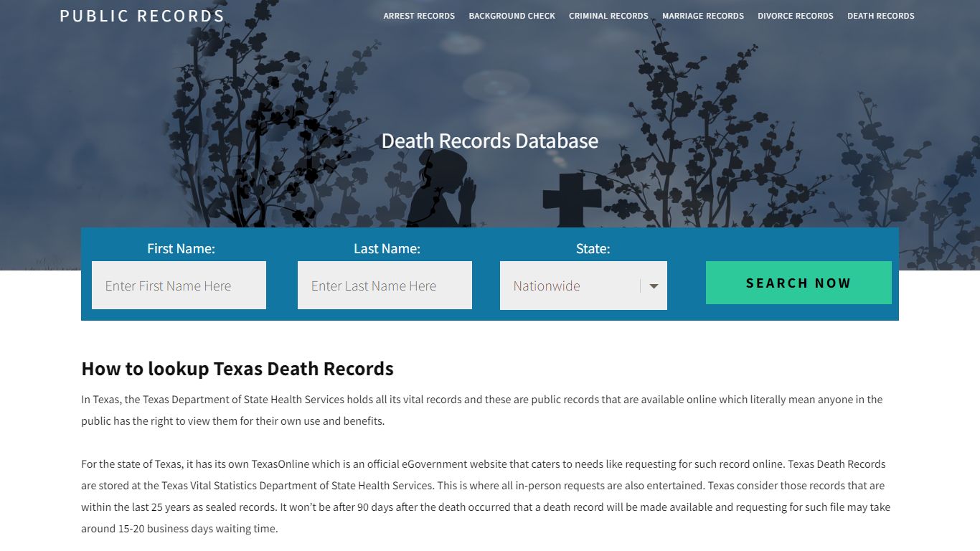Open Criminal Records in the navigation
The height and width of the screenshot is (551, 980).
coord(608,16)
